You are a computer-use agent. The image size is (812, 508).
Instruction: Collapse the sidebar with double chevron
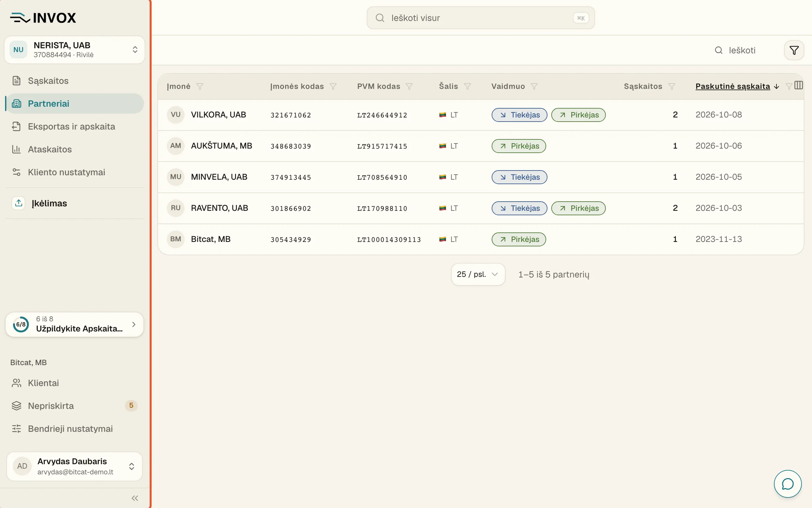(x=135, y=498)
